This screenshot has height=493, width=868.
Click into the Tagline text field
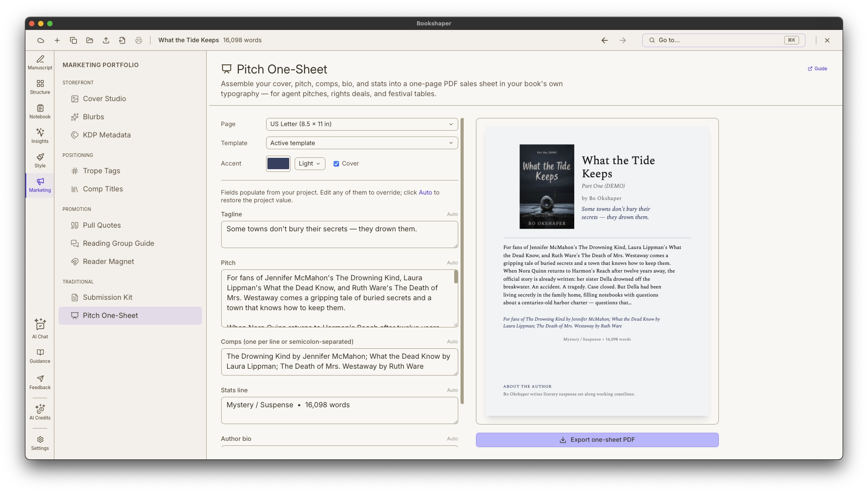(339, 234)
